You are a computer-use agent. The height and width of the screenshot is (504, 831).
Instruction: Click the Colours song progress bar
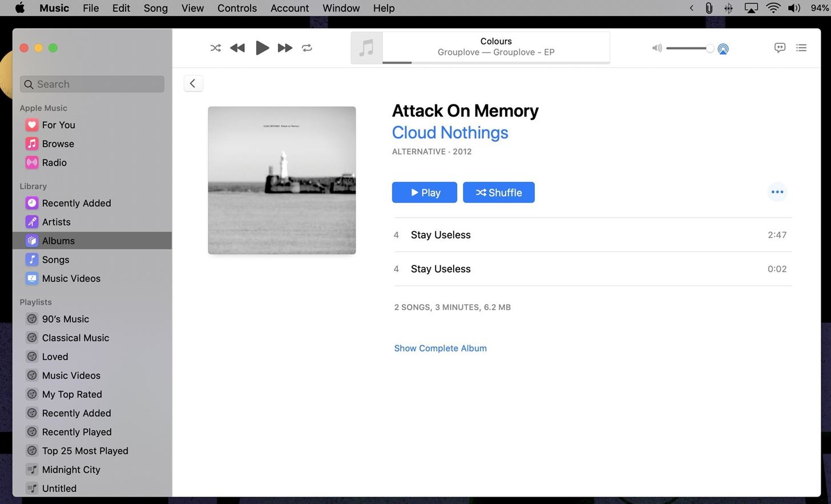pos(496,62)
